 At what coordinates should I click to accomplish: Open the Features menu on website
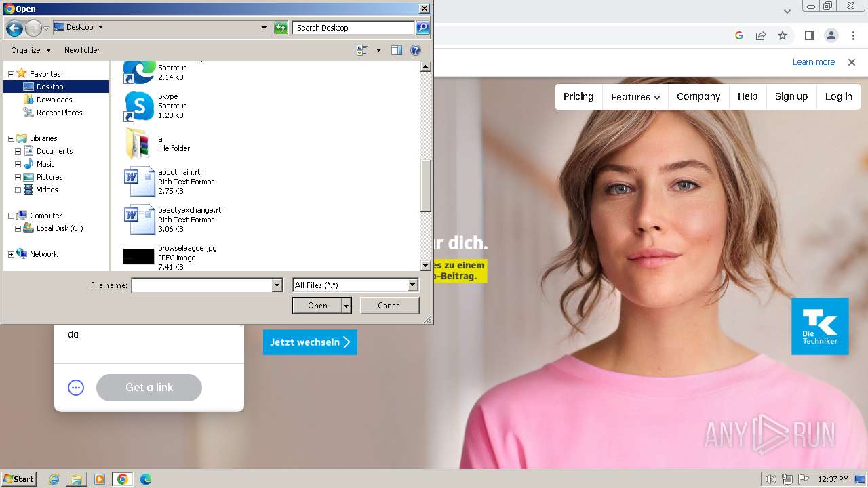pos(635,96)
